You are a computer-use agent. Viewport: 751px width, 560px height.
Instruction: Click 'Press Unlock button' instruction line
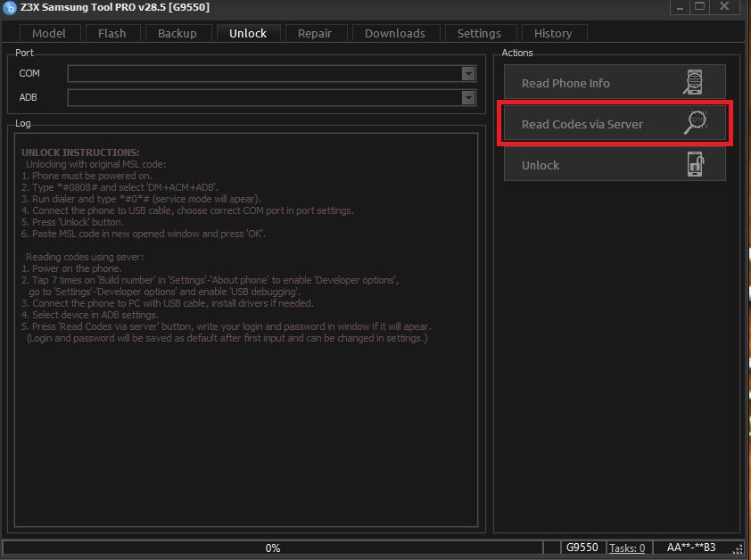click(73, 222)
